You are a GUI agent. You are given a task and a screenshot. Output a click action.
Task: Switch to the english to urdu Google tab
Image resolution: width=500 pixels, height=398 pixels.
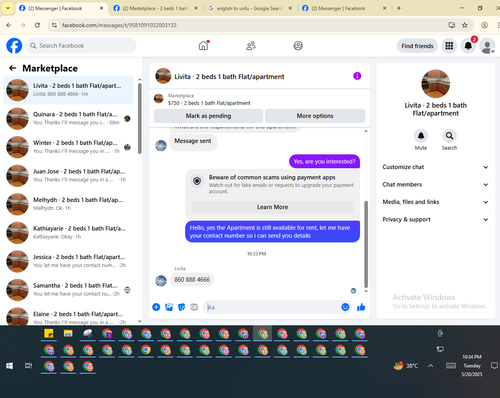click(249, 8)
